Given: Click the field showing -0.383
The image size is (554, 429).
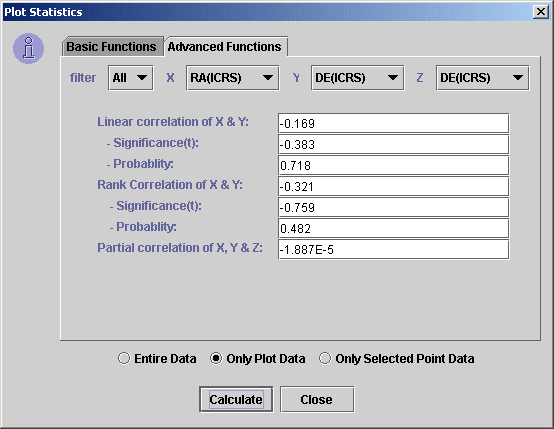Looking at the screenshot, I should click(x=394, y=144).
